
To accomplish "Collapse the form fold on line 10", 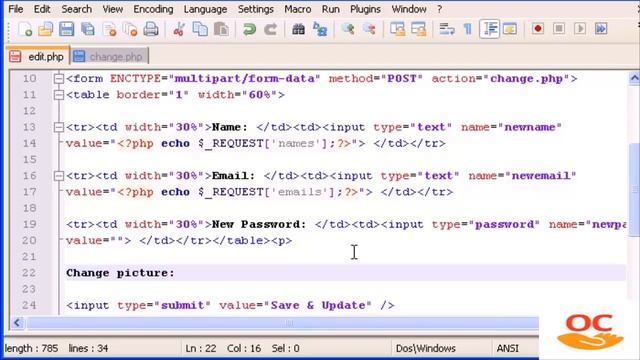I will (x=59, y=78).
